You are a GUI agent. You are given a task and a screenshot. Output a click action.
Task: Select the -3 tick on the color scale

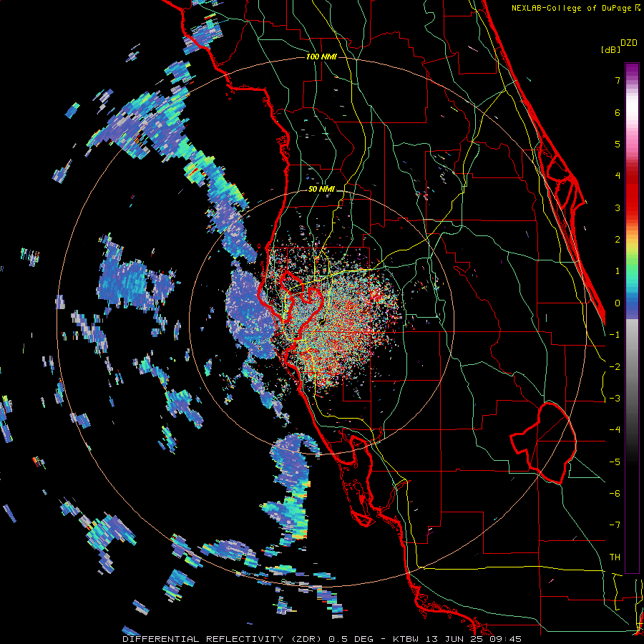[x=615, y=399]
